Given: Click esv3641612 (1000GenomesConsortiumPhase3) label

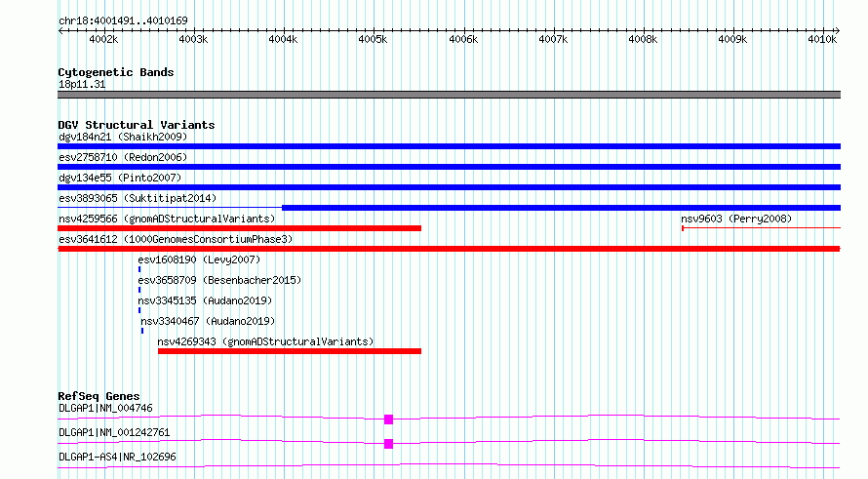Looking at the screenshot, I should tap(176, 239).
